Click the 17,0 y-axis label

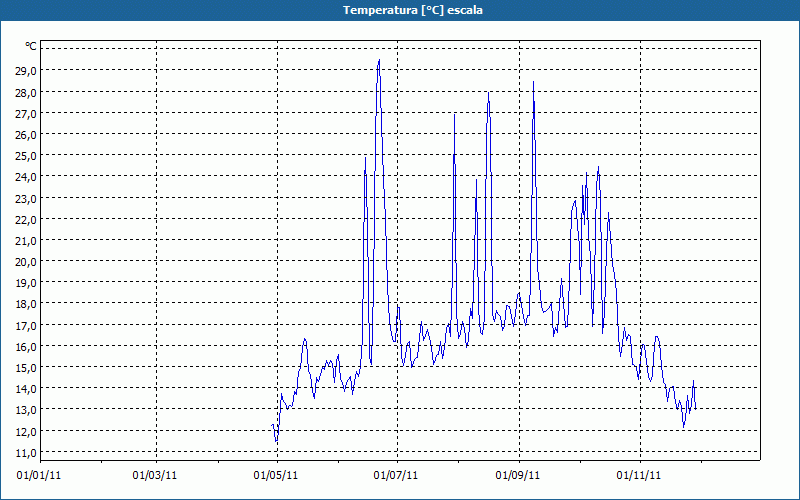click(26, 326)
